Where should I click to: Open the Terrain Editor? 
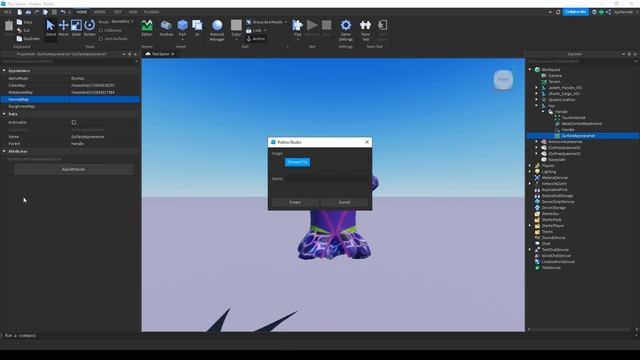[147, 28]
